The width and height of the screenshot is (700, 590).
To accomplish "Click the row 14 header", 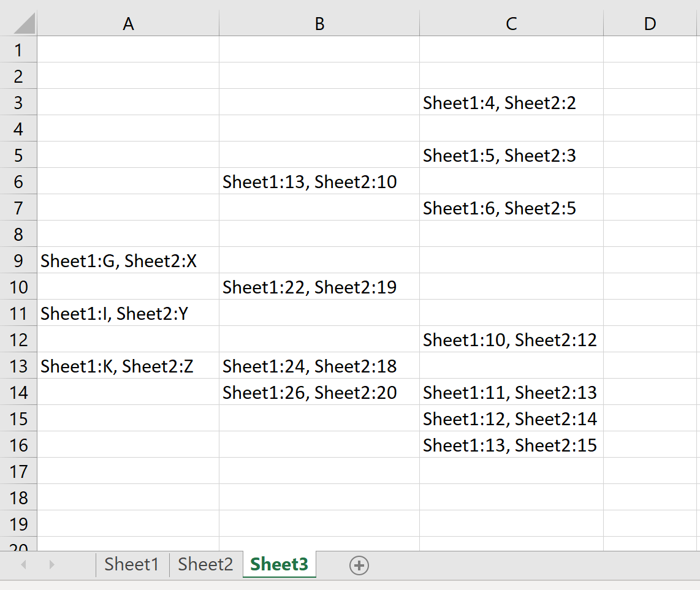I will (18, 392).
